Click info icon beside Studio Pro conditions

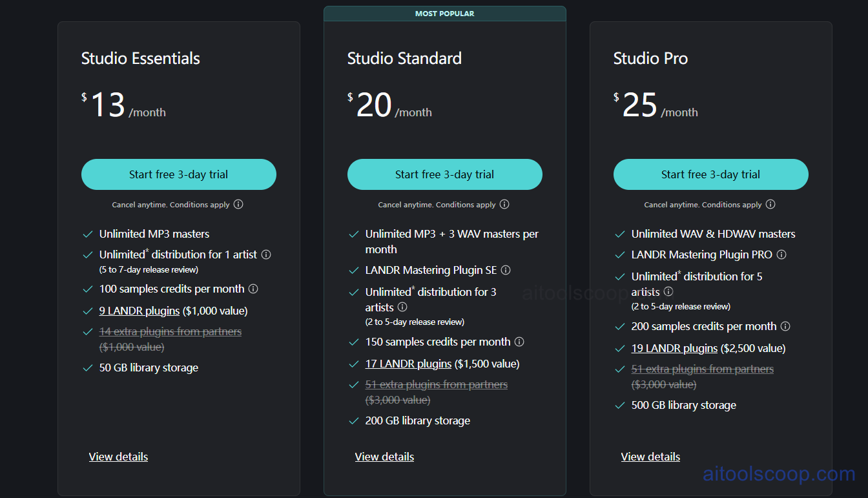pos(770,204)
